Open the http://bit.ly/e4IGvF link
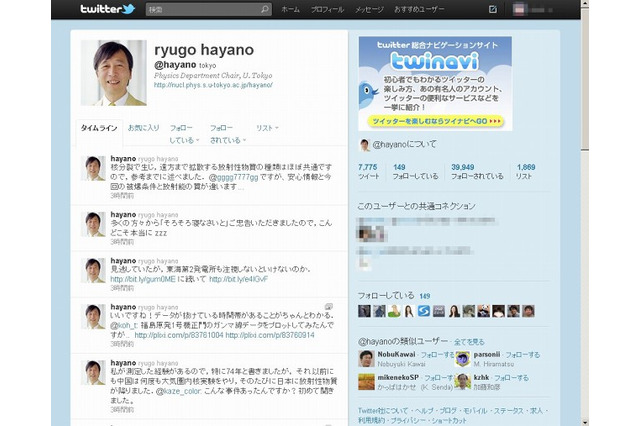 tap(238, 279)
